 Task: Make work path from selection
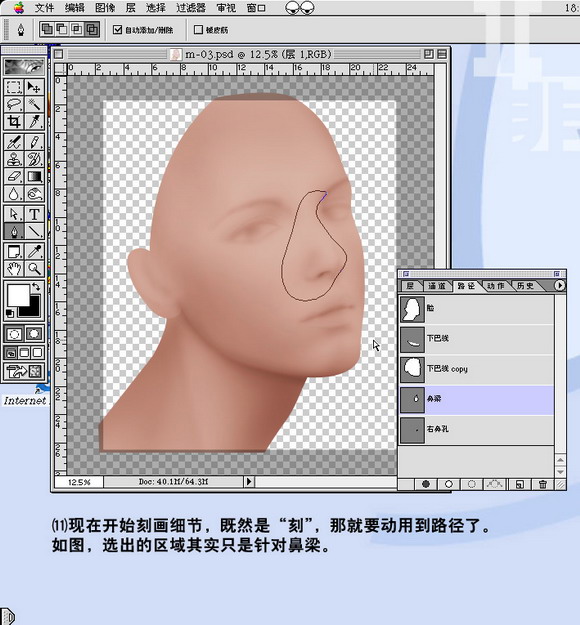(494, 484)
